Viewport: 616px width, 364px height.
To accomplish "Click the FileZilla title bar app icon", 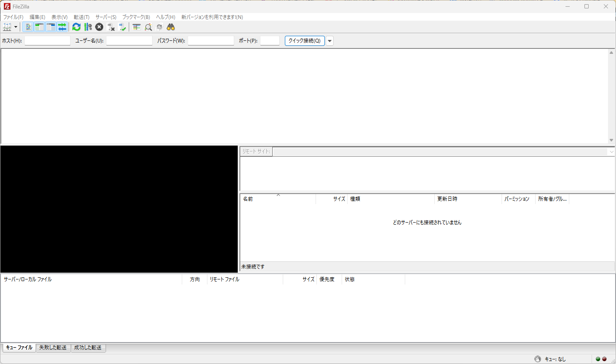I will coord(7,6).
